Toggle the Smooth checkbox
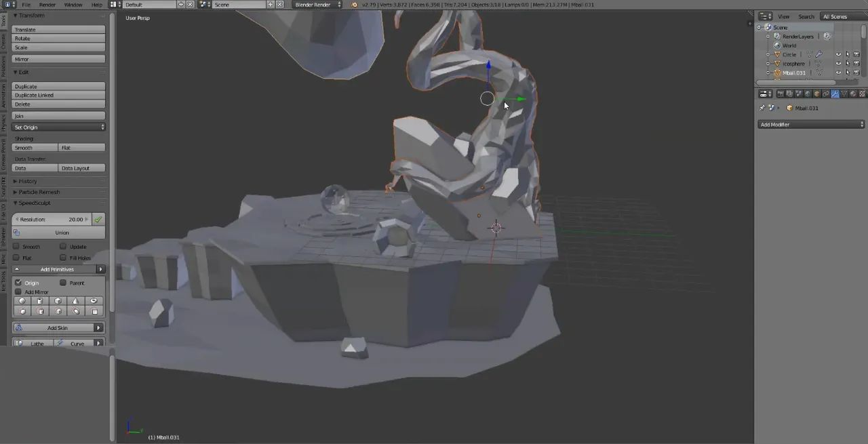 16,246
